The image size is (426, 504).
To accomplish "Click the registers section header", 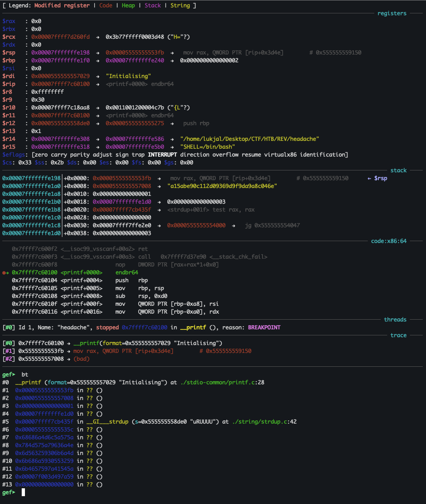I will click(392, 13).
